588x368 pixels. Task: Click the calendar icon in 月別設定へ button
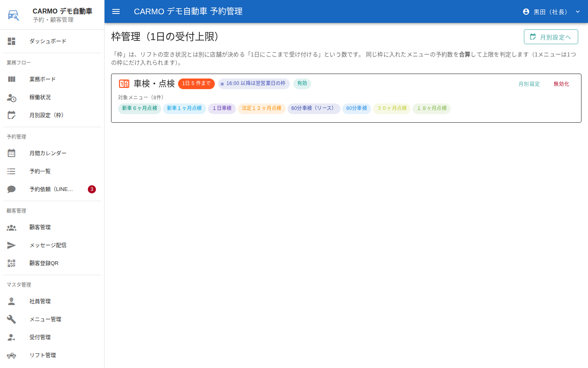(533, 37)
